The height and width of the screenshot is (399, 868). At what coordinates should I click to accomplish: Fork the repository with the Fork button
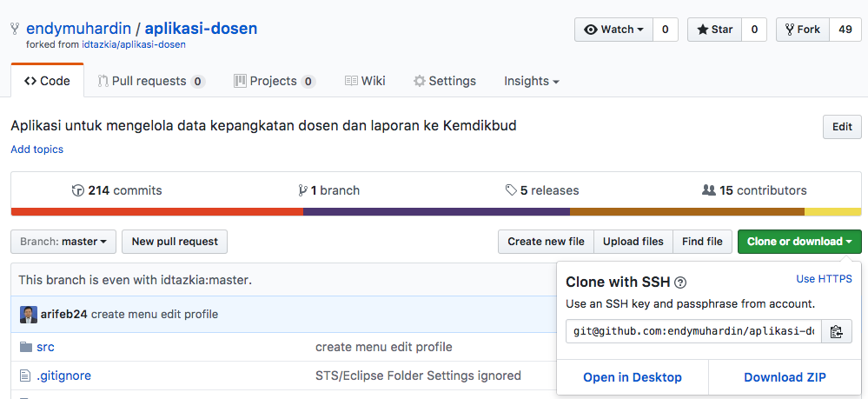pyautogui.click(x=803, y=30)
